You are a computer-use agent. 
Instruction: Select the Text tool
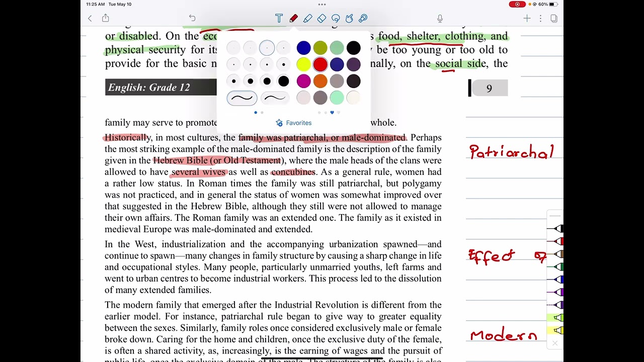pyautogui.click(x=279, y=19)
